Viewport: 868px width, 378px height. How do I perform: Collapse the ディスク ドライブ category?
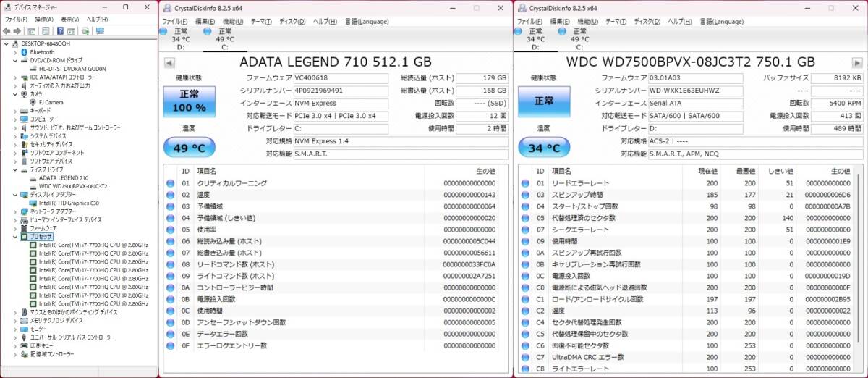[16, 169]
